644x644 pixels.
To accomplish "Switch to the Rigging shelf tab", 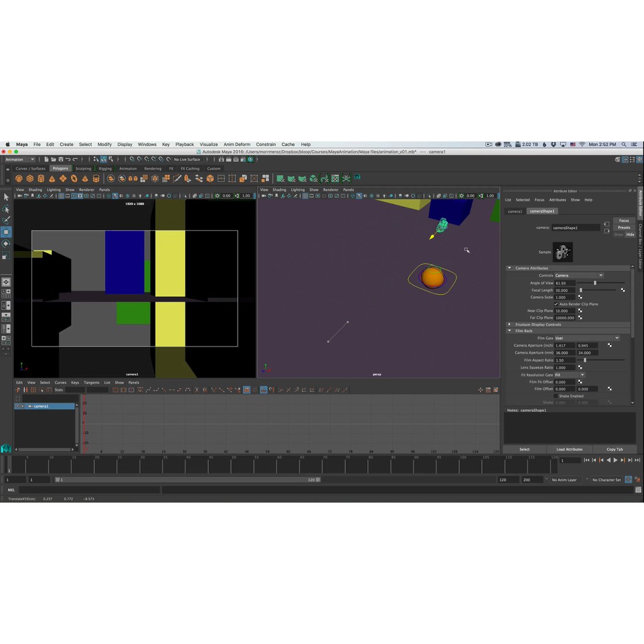I will pyautogui.click(x=104, y=169).
